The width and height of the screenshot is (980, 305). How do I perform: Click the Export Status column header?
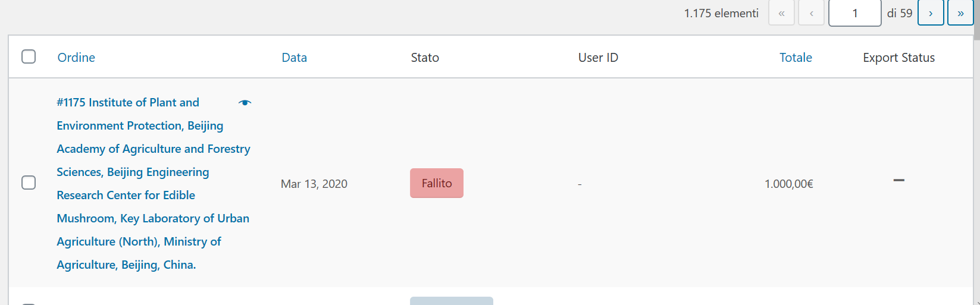coord(898,58)
